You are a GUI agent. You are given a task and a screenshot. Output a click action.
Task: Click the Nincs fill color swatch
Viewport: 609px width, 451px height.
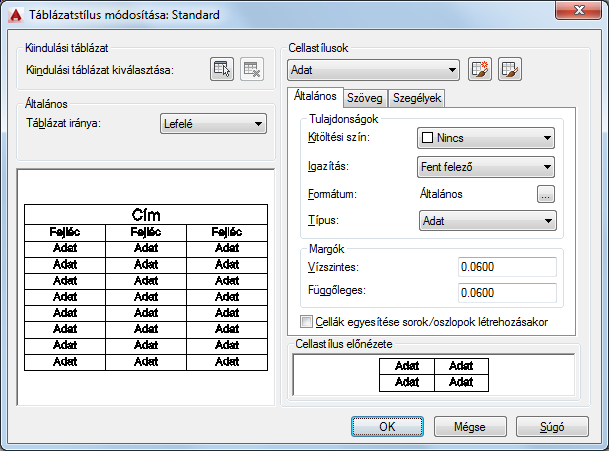[427, 138]
